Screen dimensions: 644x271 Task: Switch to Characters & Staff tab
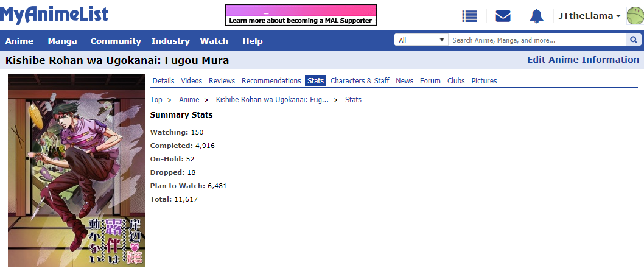coord(360,81)
